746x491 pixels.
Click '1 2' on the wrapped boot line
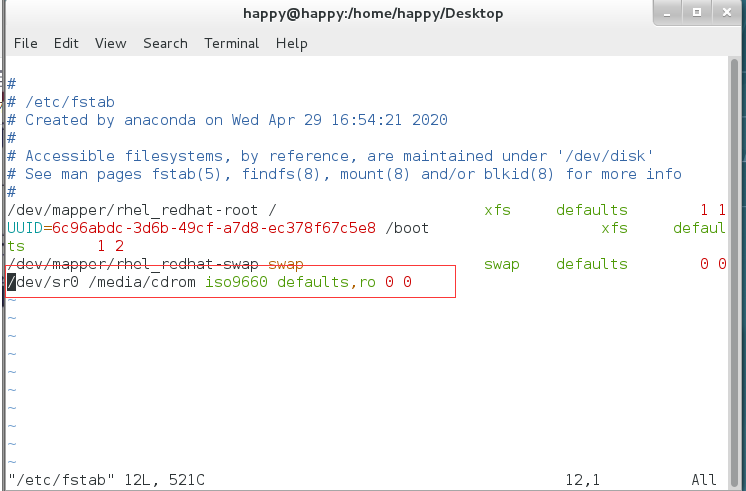[x=110, y=246]
